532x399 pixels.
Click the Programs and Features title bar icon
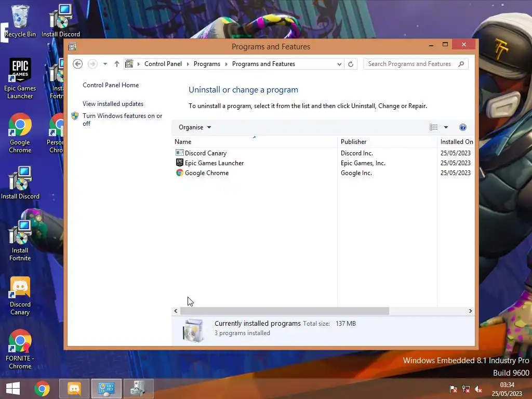pyautogui.click(x=72, y=46)
